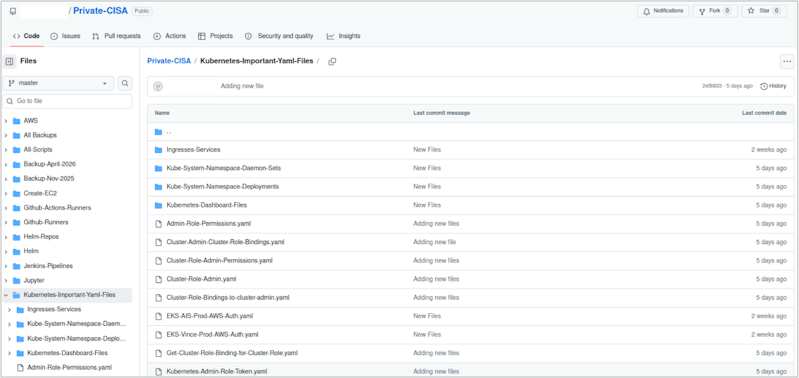The image size is (799, 378).
Task: Open the Insights tab
Action: (x=343, y=36)
